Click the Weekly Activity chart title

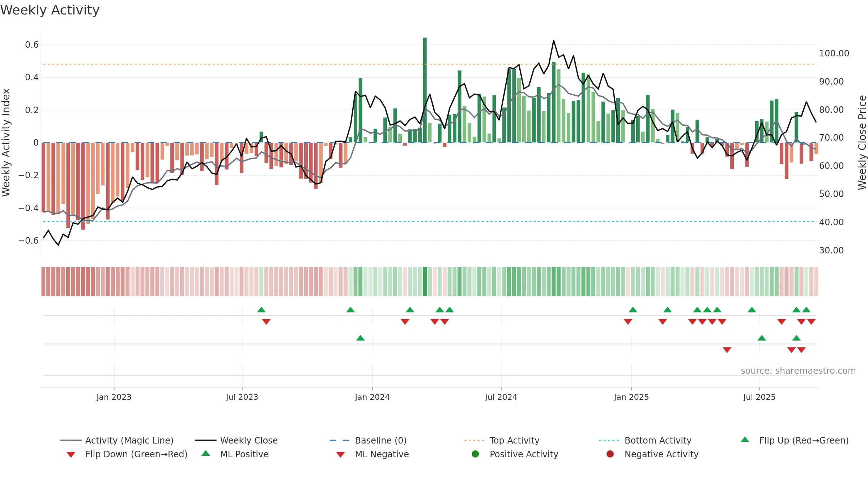50,10
